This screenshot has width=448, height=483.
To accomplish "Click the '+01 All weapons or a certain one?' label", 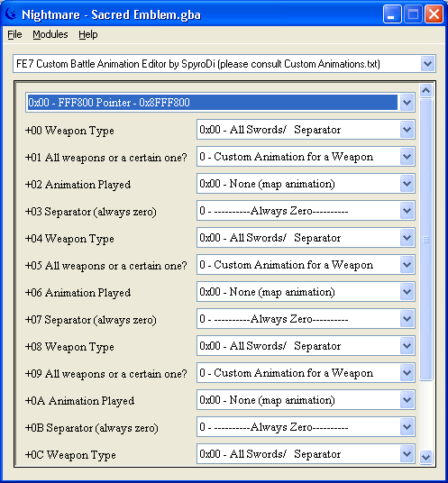I will [106, 158].
